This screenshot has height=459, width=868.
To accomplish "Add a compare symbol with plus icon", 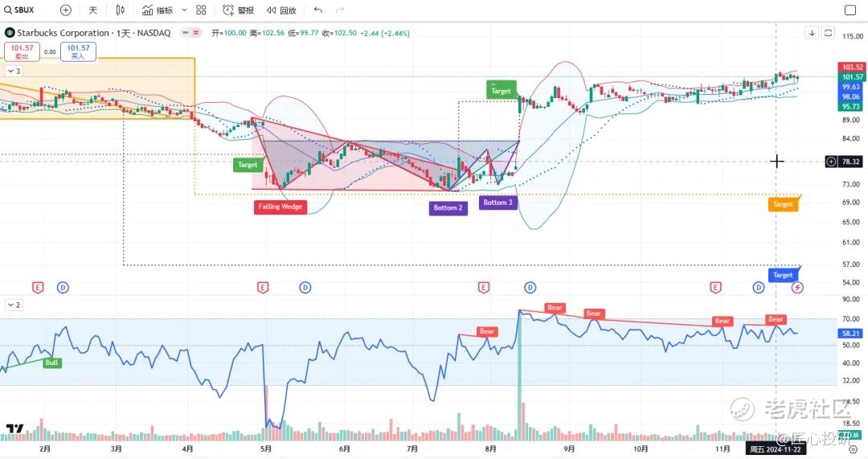I will (x=65, y=10).
